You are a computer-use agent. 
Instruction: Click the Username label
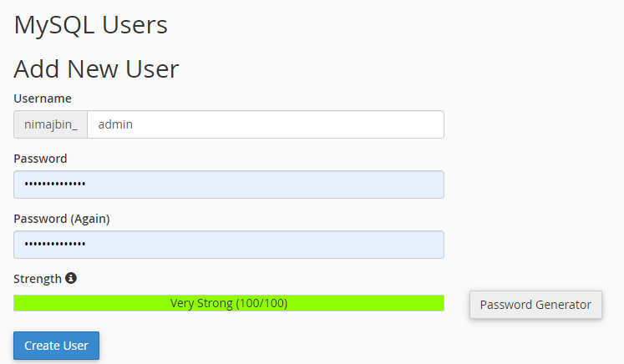click(x=43, y=99)
